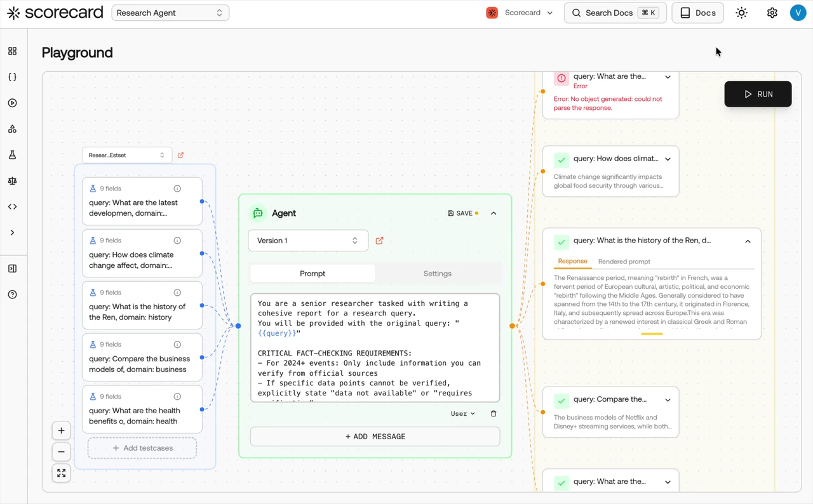Toggle sidebar panel layout icon
The width and height of the screenshot is (813, 504).
pyautogui.click(x=12, y=269)
